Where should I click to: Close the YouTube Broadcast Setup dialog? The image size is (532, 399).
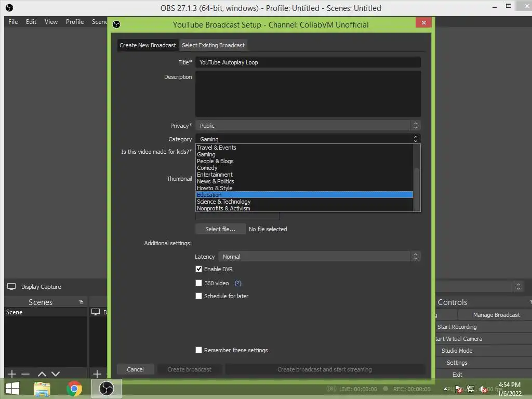tap(423, 23)
